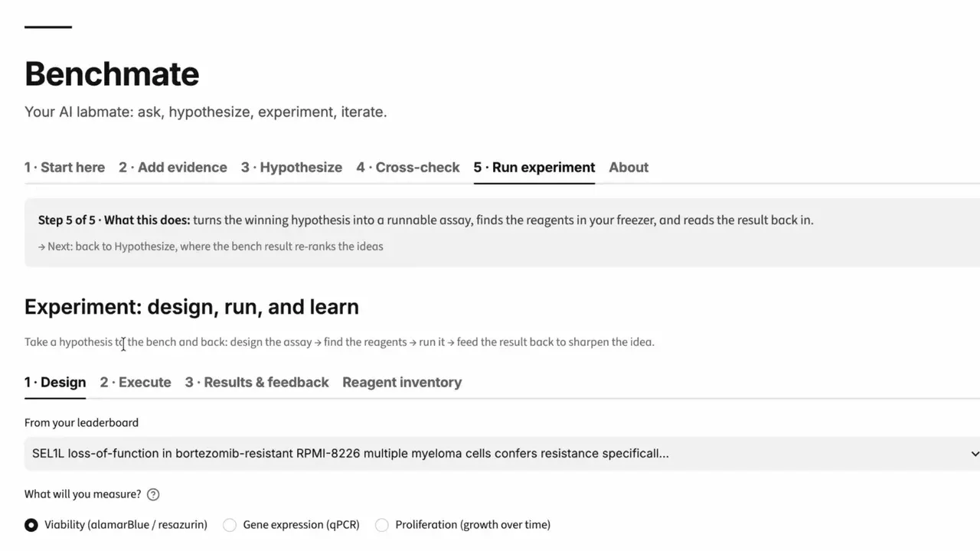Click the 'What will you measure?' label

[x=83, y=494]
